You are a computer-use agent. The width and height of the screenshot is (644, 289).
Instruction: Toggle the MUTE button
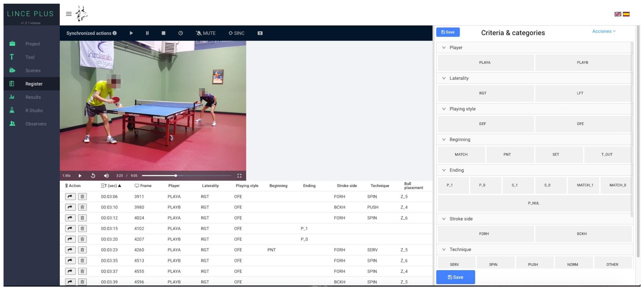click(206, 33)
